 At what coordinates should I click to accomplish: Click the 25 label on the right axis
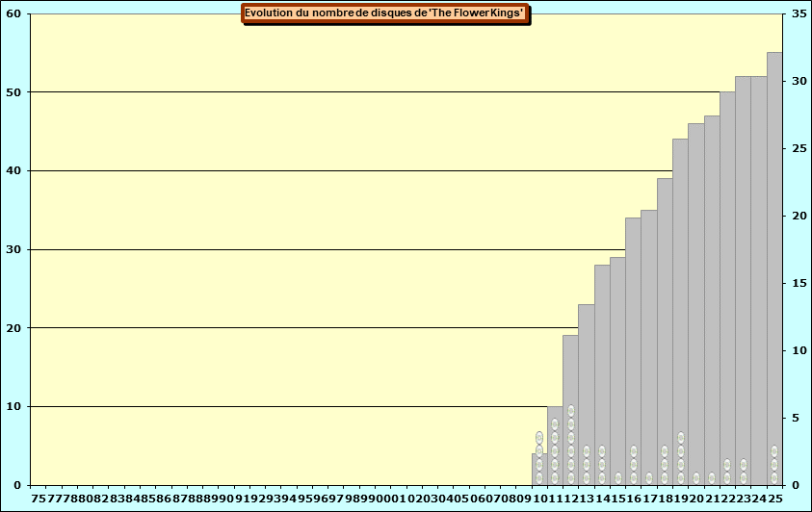(x=799, y=148)
